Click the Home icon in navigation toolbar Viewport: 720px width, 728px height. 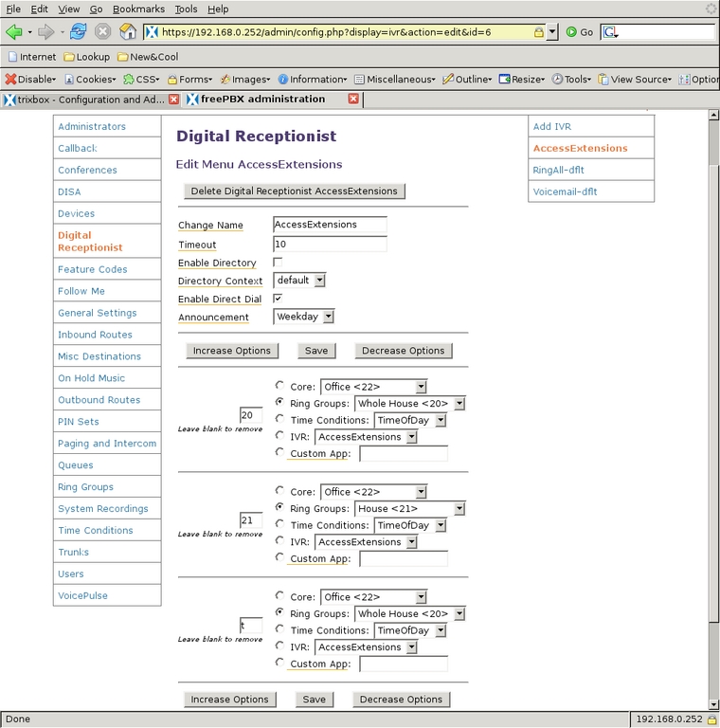coord(128,31)
